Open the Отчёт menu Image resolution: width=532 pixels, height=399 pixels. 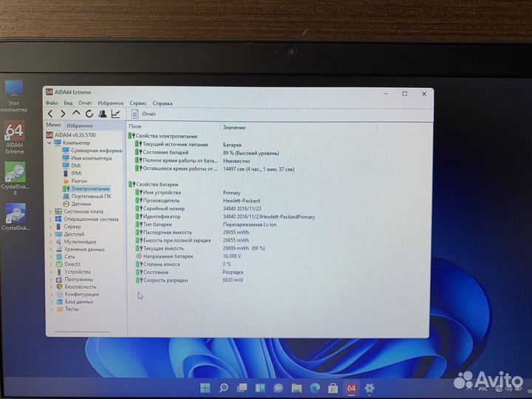[85, 103]
